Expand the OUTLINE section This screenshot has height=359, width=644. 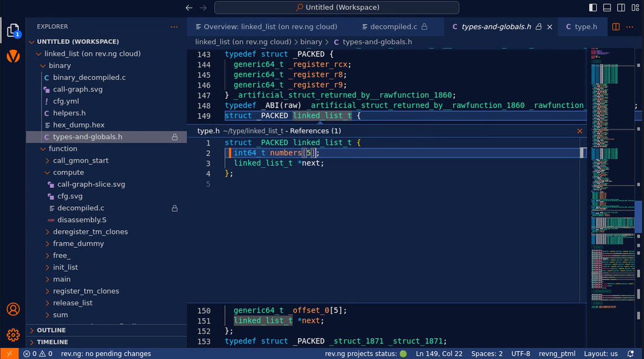pyautogui.click(x=52, y=330)
